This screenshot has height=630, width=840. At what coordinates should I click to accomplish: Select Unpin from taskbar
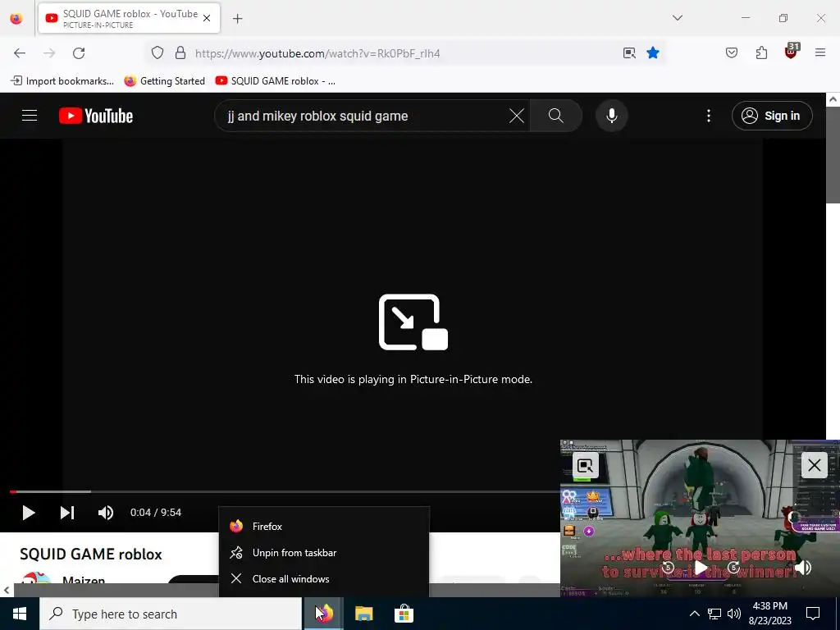pyautogui.click(x=324, y=553)
